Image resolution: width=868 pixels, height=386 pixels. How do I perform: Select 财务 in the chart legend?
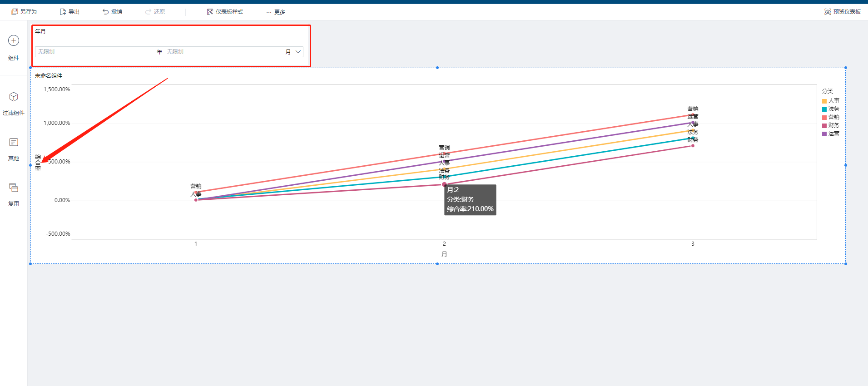coord(831,126)
